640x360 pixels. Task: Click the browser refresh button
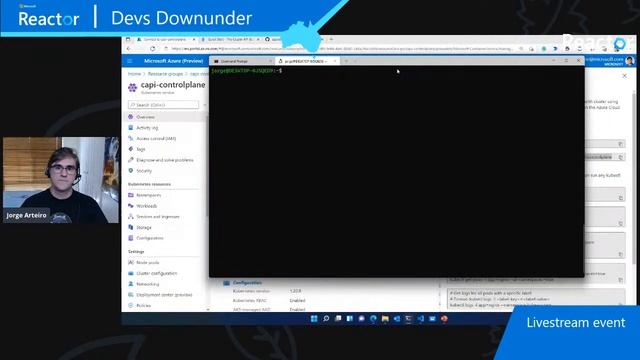point(152,49)
